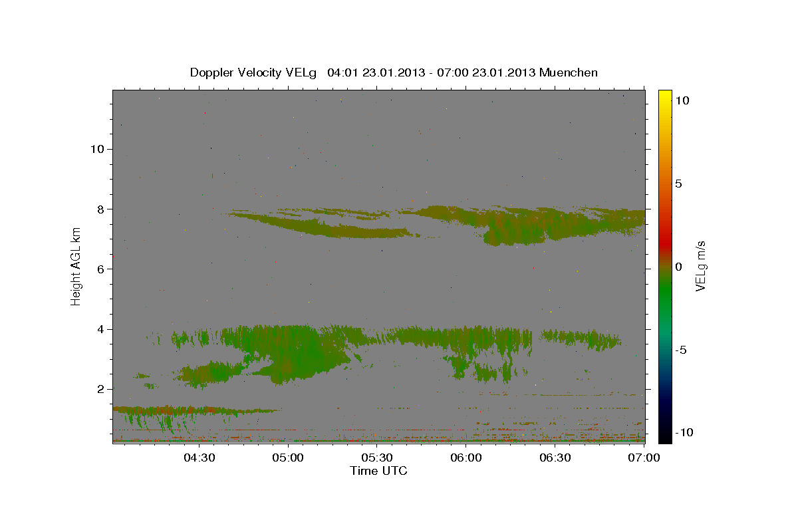The width and height of the screenshot is (798, 532).
Task: Click the height tick label 8
Action: pos(102,209)
